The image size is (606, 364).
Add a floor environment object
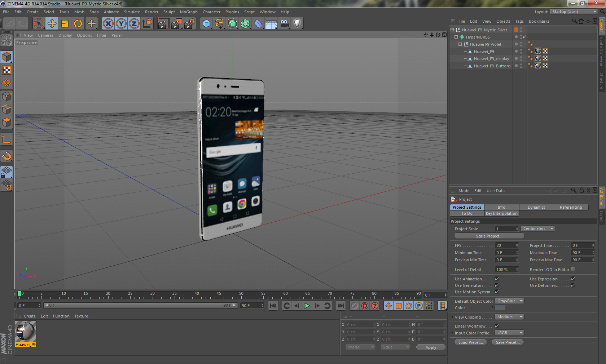[x=271, y=24]
